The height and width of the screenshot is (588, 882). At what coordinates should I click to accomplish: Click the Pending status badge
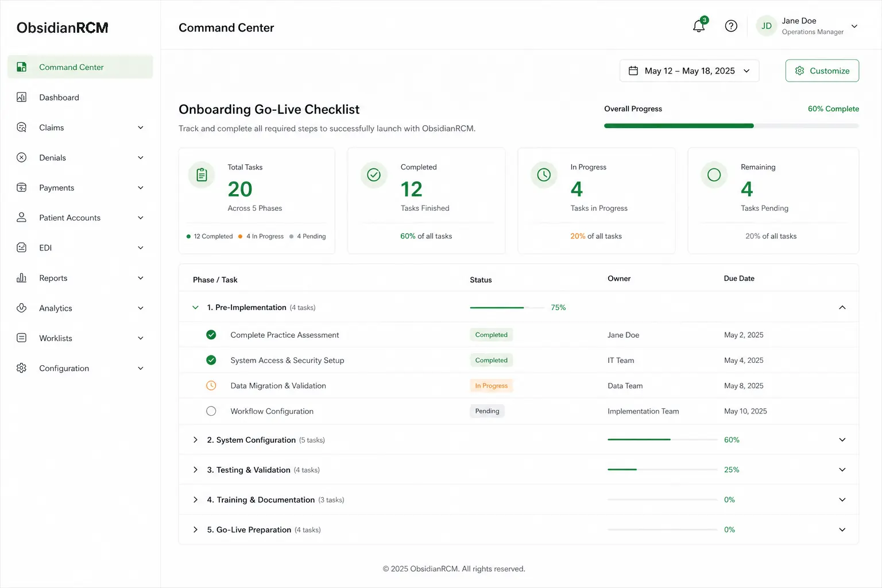tap(487, 411)
